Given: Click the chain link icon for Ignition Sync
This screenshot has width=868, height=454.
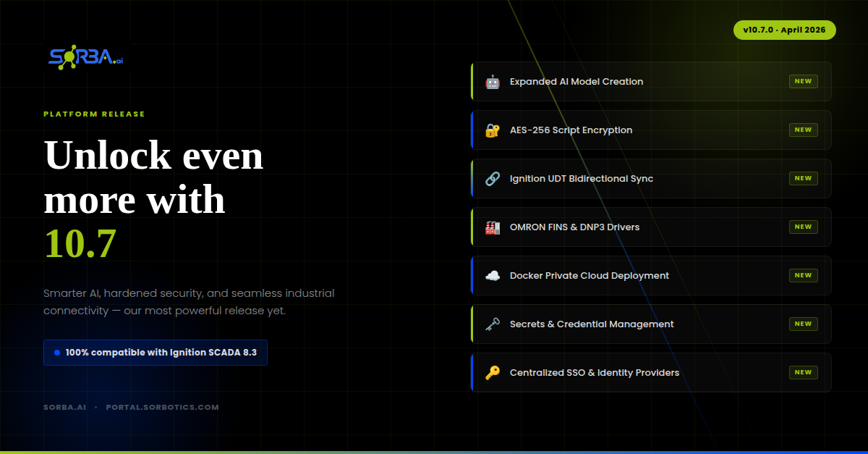Looking at the screenshot, I should [493, 179].
